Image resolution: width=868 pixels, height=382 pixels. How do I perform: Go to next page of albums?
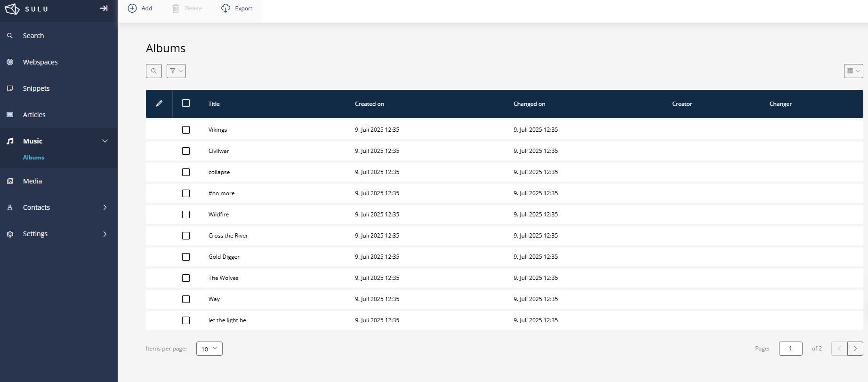tap(855, 349)
